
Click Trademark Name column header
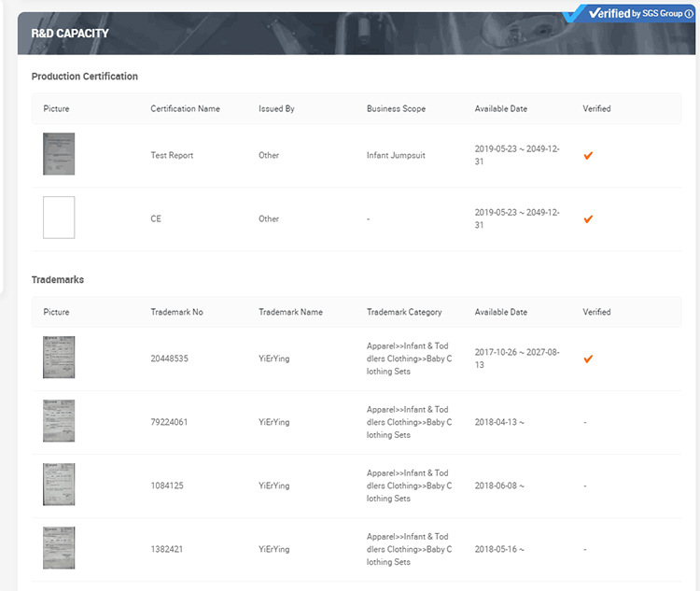coord(290,312)
